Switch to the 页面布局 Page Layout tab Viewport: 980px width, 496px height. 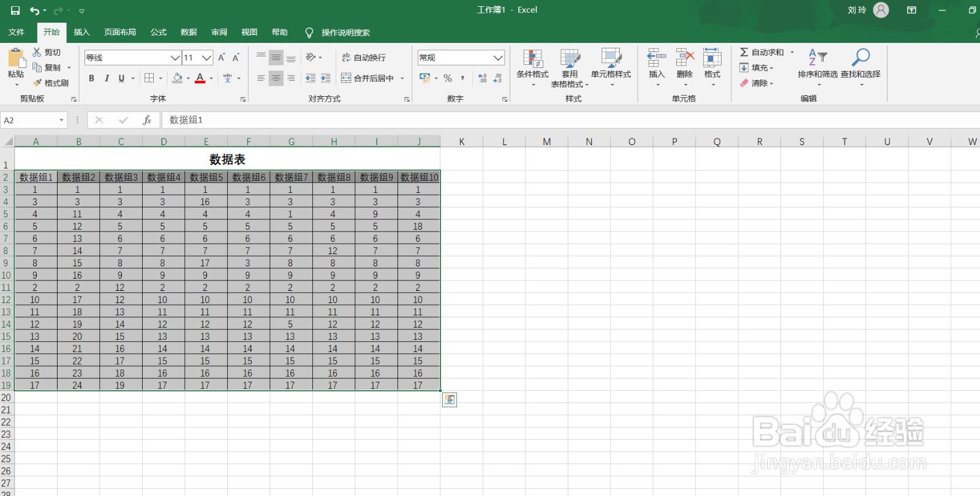(120, 32)
